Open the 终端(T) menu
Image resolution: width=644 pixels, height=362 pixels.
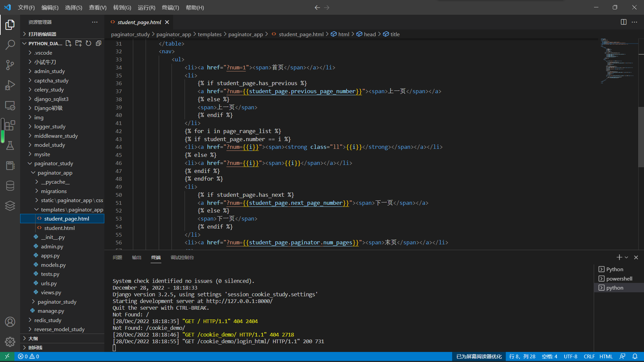tap(170, 7)
